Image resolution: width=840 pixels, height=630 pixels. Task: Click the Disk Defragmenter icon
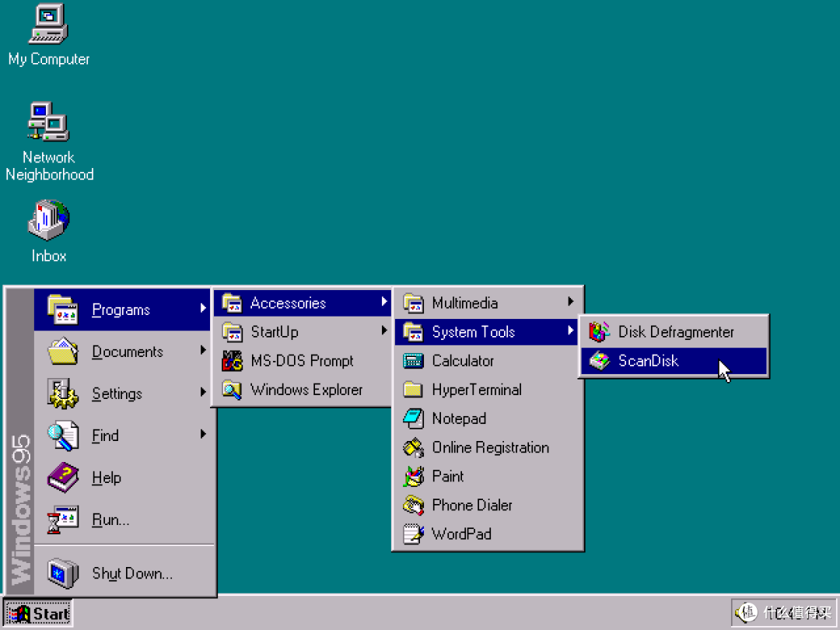[600, 332]
